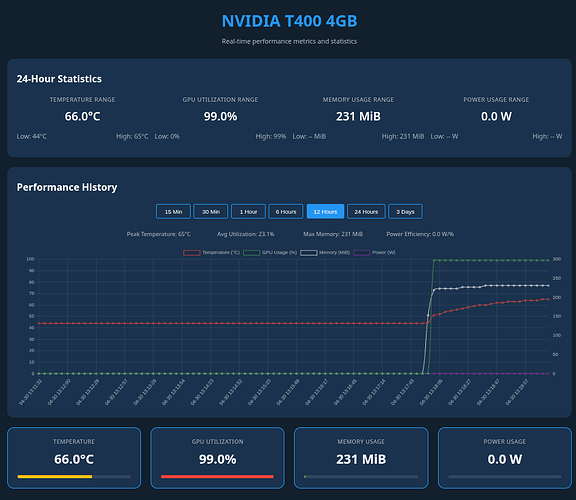Click the TEMPERATURE card label at bottom
576x500 pixels.
pyautogui.click(x=74, y=442)
